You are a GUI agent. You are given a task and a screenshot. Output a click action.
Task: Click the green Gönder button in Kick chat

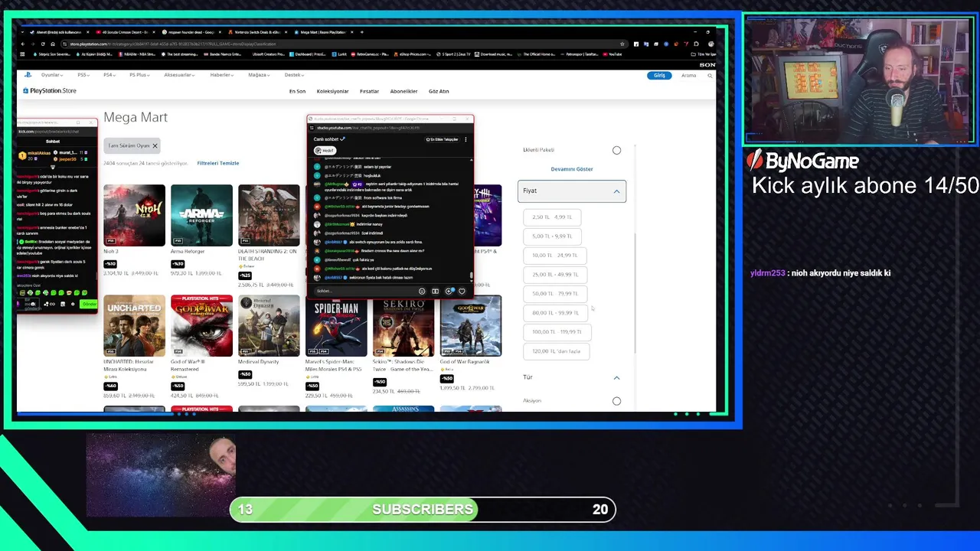point(90,304)
